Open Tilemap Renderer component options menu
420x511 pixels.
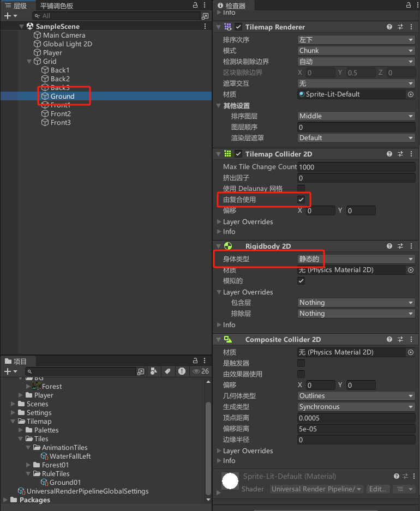[x=411, y=27]
